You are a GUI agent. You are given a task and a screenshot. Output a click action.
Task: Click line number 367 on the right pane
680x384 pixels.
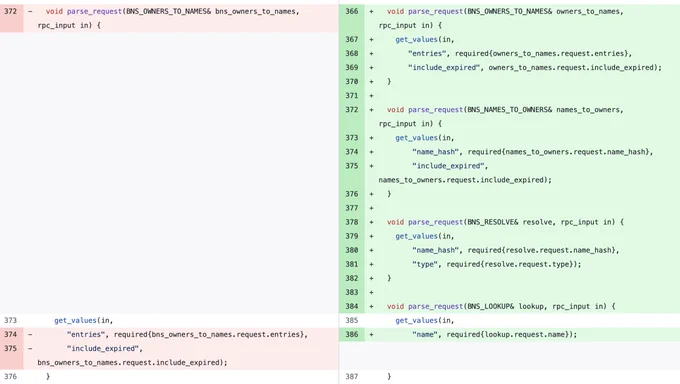[352, 39]
